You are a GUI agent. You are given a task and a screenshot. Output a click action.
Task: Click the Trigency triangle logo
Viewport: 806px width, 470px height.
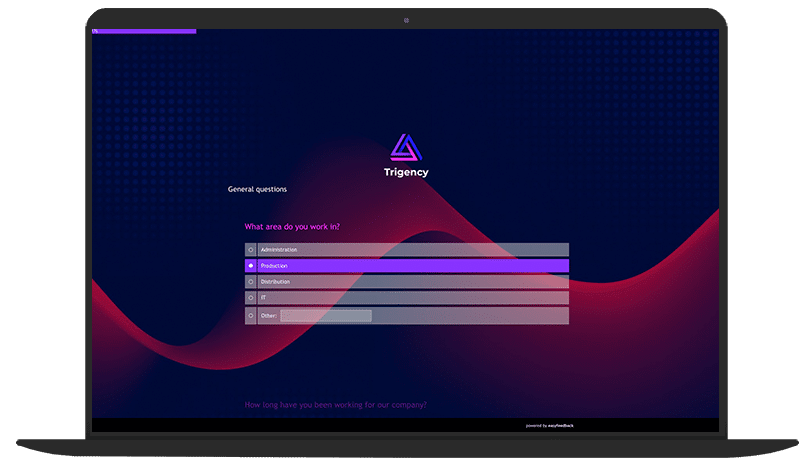coord(406,148)
